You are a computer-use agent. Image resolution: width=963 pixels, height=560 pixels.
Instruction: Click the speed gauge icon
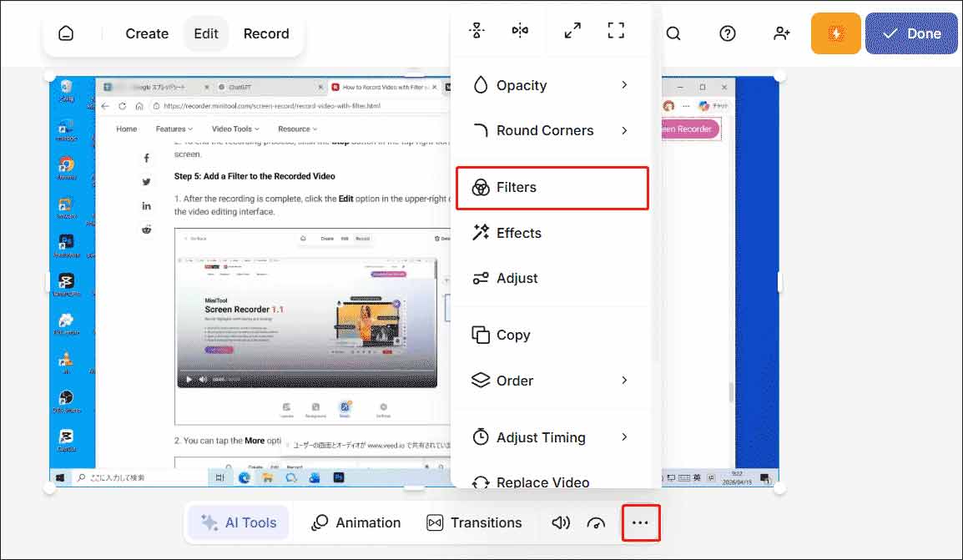(x=596, y=523)
